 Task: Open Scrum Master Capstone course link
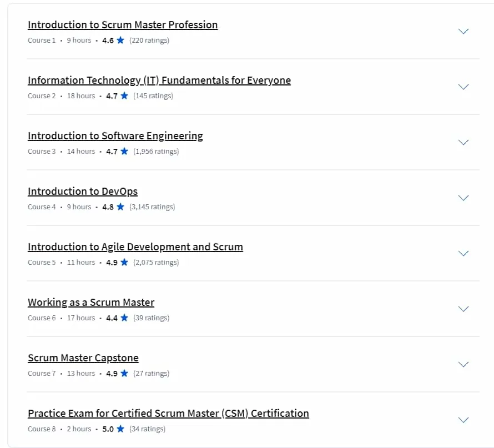[x=83, y=358]
